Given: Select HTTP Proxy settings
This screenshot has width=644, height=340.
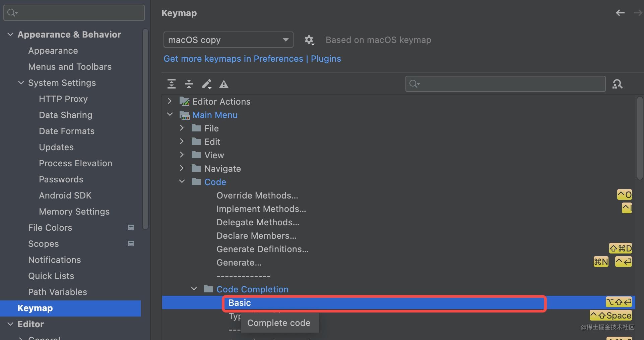Looking at the screenshot, I should (63, 99).
